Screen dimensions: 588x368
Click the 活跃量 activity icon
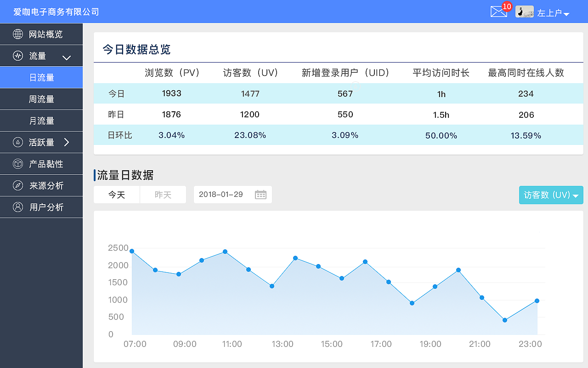coord(17,142)
